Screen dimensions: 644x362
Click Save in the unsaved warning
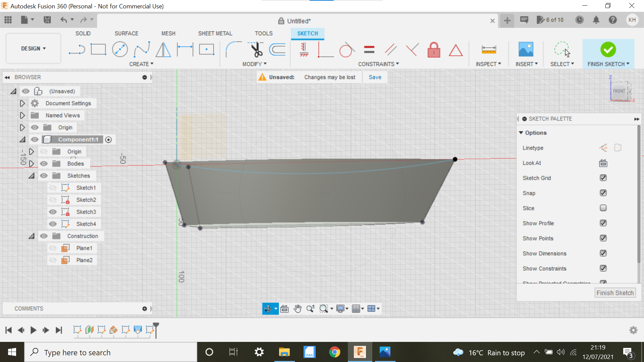pos(375,77)
